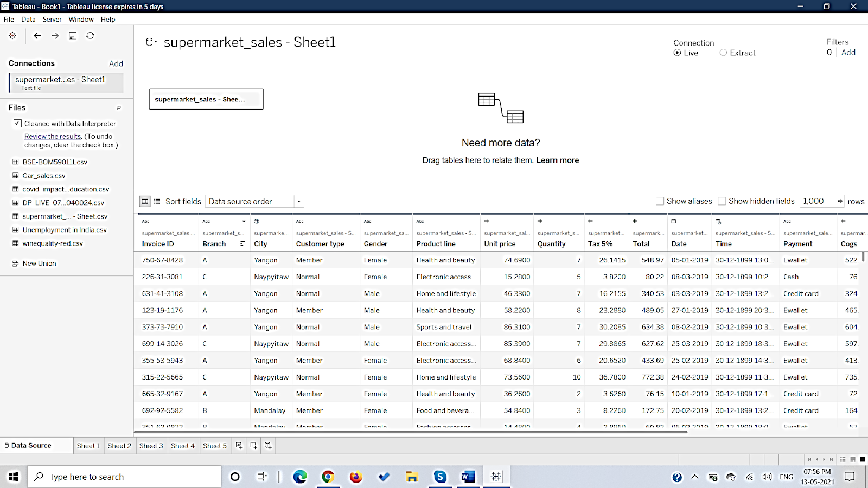
Task: Click Add next to Connections
Action: (116, 63)
